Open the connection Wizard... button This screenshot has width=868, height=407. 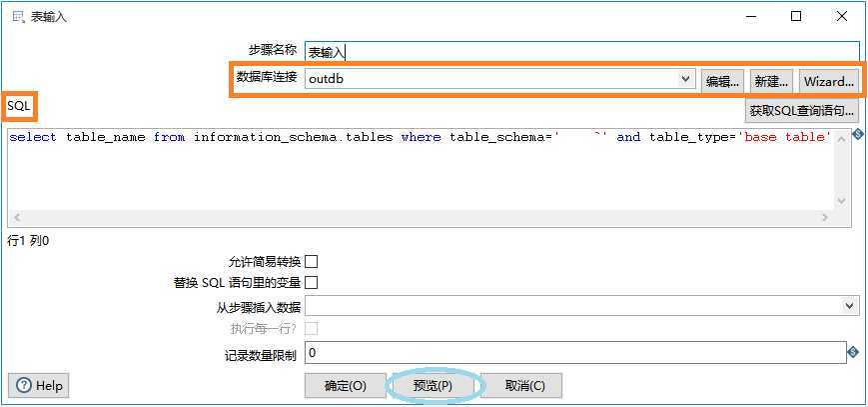coord(829,82)
